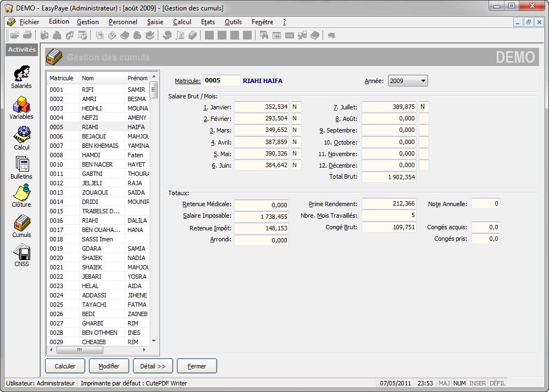Click the Modifier button
This screenshot has width=549, height=392.
click(109, 366)
